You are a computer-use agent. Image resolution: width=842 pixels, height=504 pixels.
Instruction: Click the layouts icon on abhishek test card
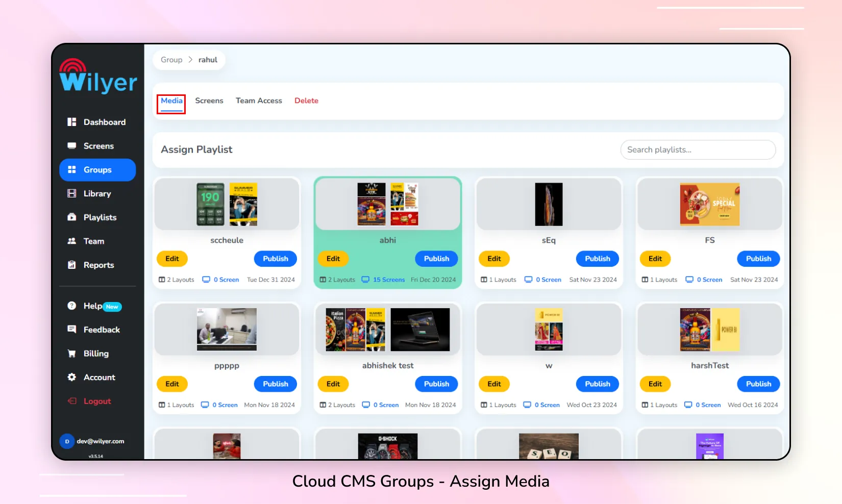point(323,405)
